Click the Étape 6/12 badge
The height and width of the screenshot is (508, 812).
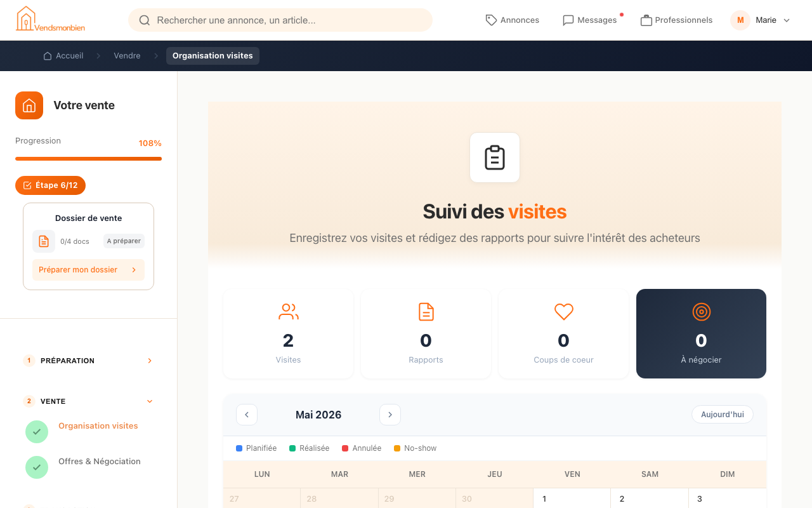(x=50, y=185)
